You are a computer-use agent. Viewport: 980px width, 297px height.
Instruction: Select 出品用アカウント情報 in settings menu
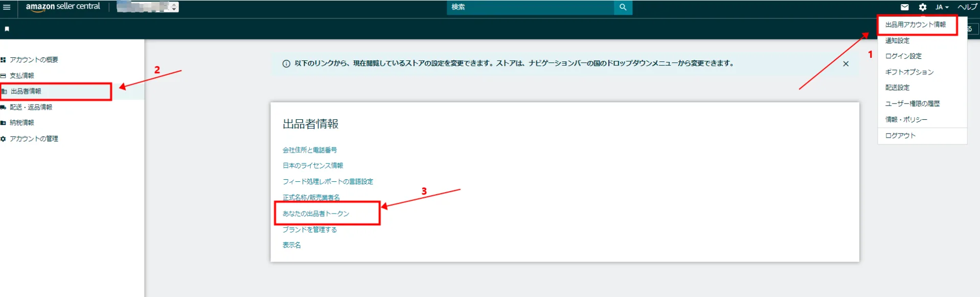(x=916, y=25)
